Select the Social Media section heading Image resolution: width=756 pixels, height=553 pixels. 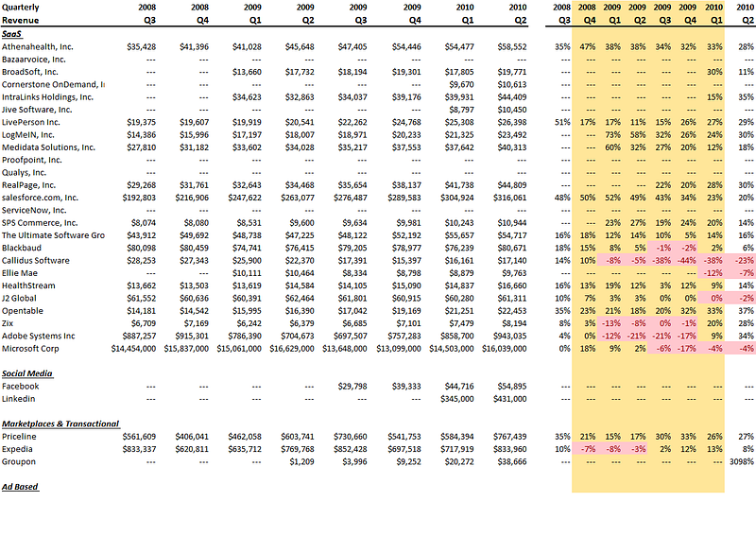(x=27, y=373)
